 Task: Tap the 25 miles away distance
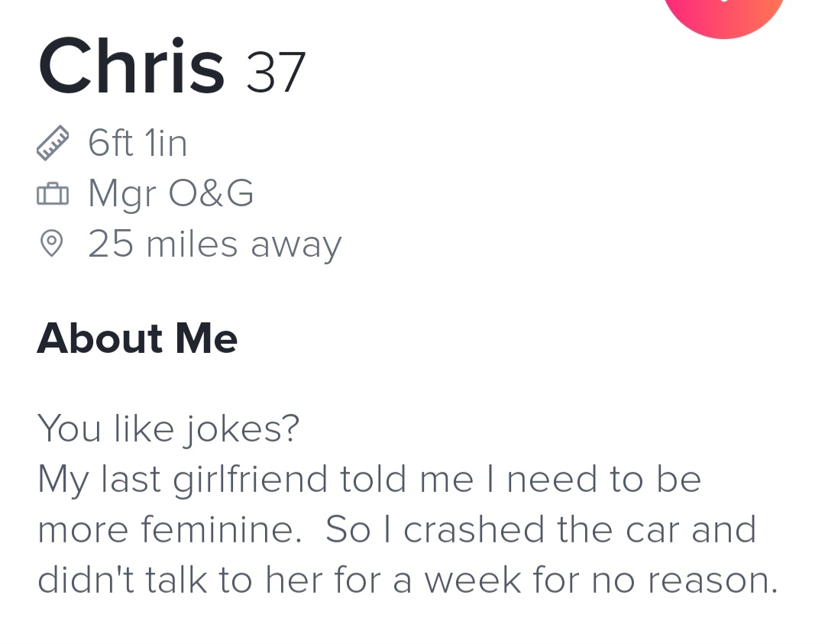pos(215,244)
